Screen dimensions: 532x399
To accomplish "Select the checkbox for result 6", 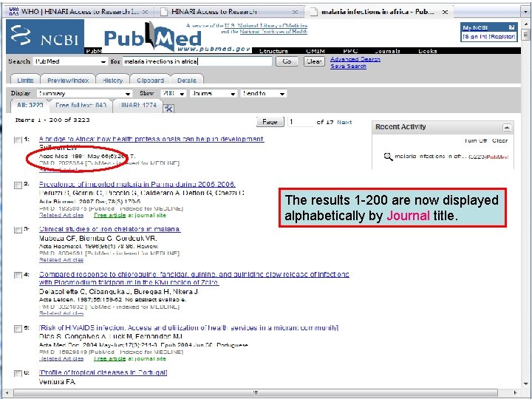I will [18, 373].
